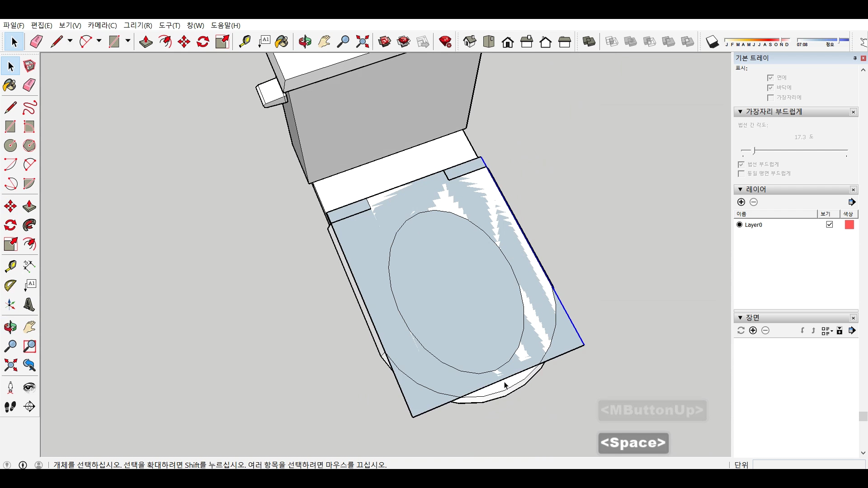
Task: Open the 카메라(C) menu
Action: click(102, 25)
